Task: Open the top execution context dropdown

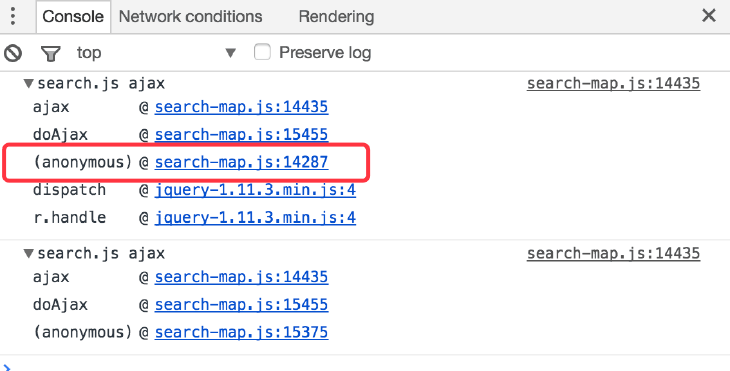Action: coord(156,53)
